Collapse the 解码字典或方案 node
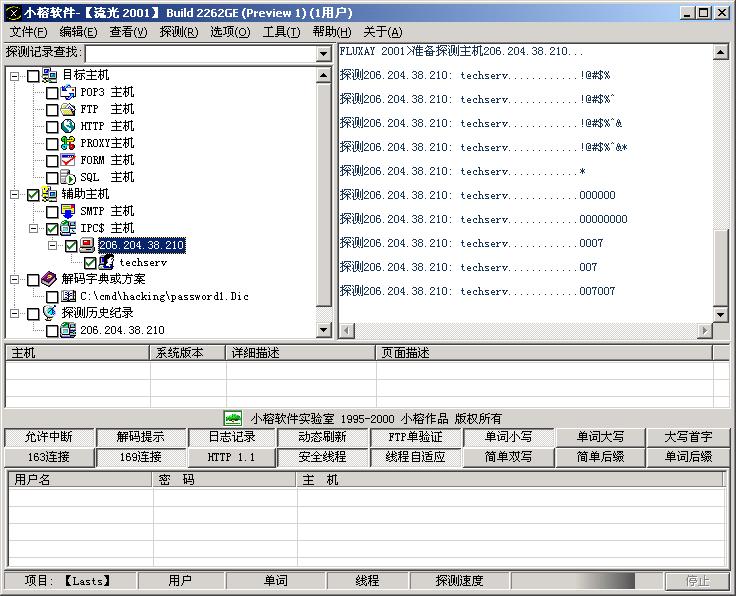This screenshot has height=596, width=736. 15,279
